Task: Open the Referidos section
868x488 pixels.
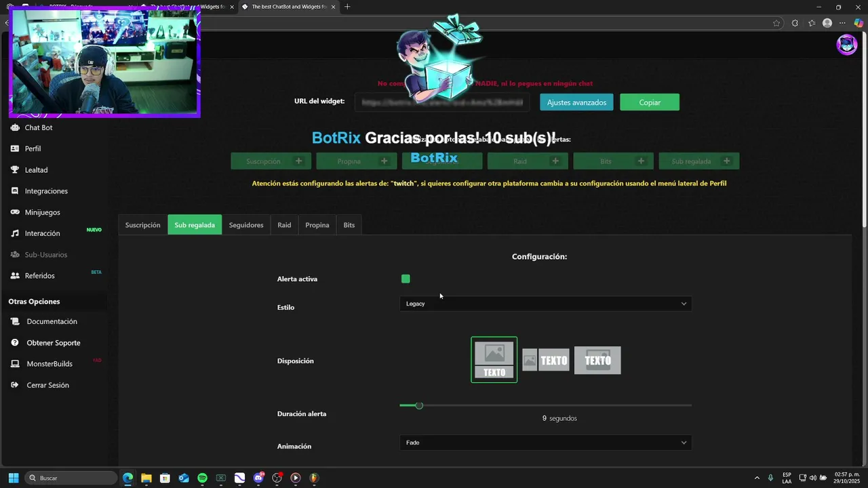Action: pos(39,276)
